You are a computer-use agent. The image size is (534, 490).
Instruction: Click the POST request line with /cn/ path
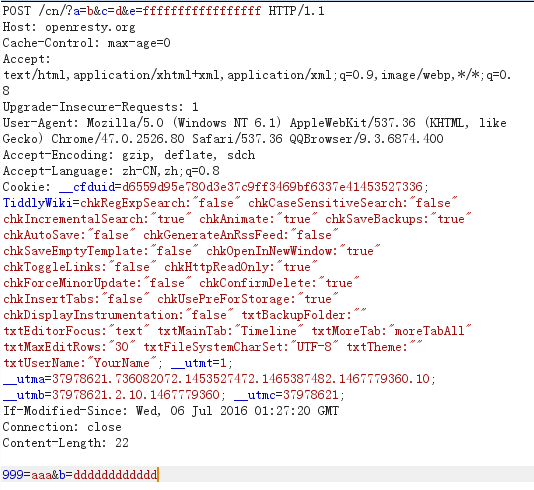tap(163, 11)
